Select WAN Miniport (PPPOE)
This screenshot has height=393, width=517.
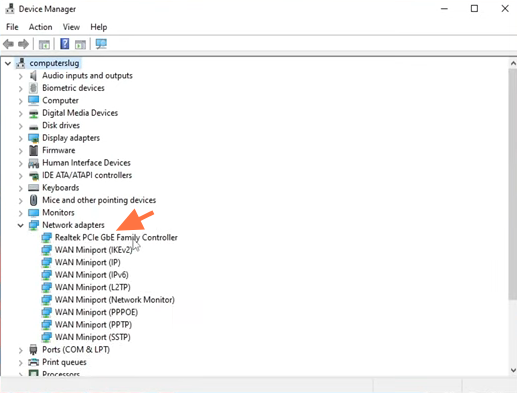pos(96,312)
